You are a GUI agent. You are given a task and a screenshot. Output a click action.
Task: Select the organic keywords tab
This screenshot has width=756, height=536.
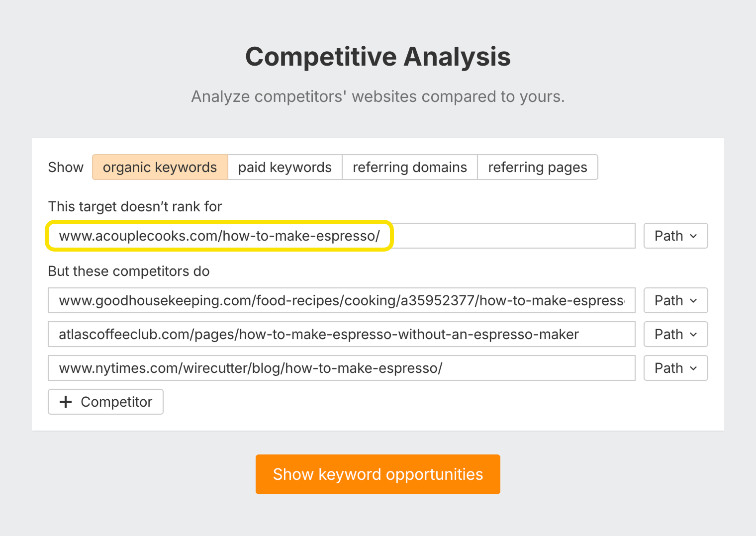click(160, 167)
